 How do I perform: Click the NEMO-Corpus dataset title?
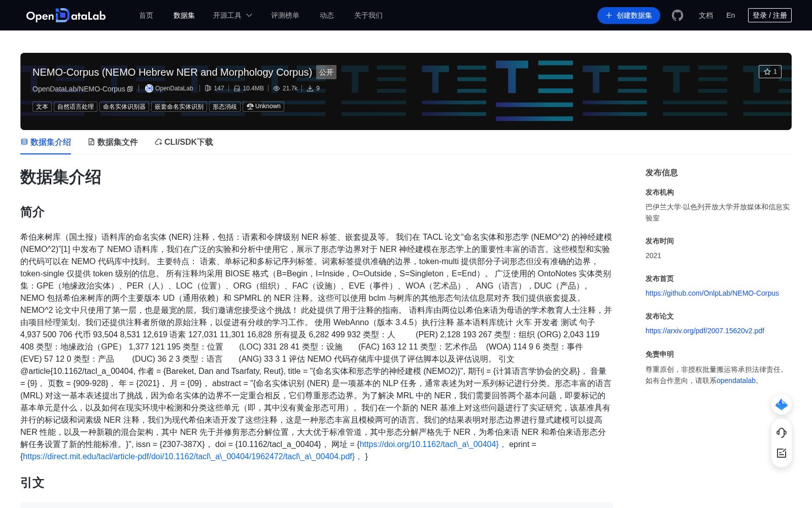pyautogui.click(x=172, y=72)
